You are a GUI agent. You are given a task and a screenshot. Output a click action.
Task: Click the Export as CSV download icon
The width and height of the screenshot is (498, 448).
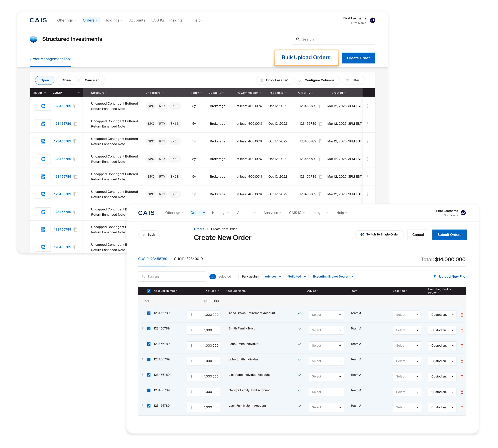pyautogui.click(x=262, y=80)
